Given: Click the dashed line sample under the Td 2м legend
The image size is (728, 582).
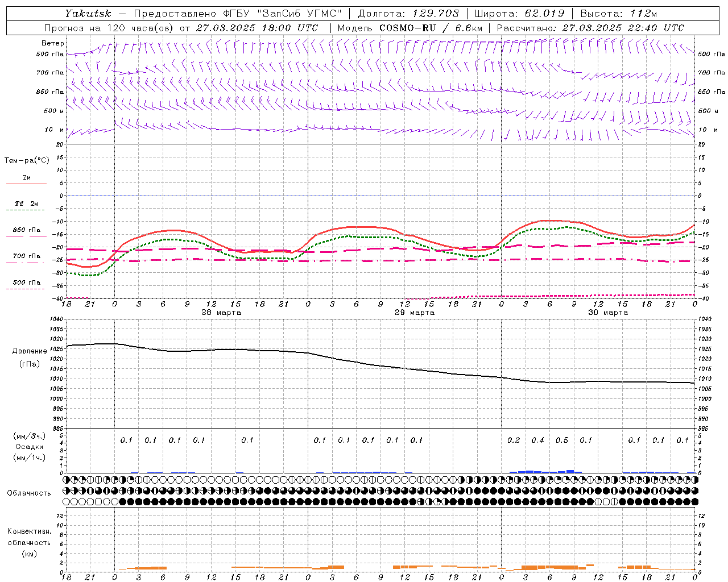Looking at the screenshot, I should click(26, 210).
